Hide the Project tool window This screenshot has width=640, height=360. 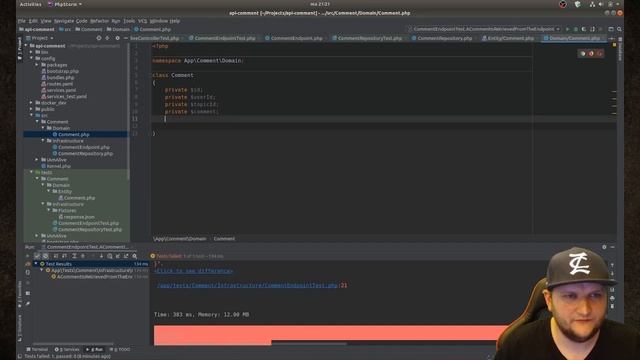125,38
